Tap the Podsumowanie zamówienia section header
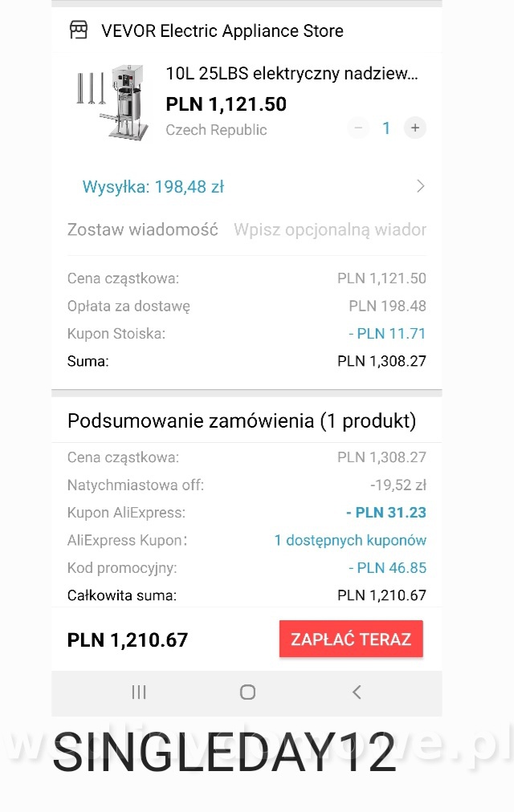Image resolution: width=514 pixels, height=812 pixels. 242,421
